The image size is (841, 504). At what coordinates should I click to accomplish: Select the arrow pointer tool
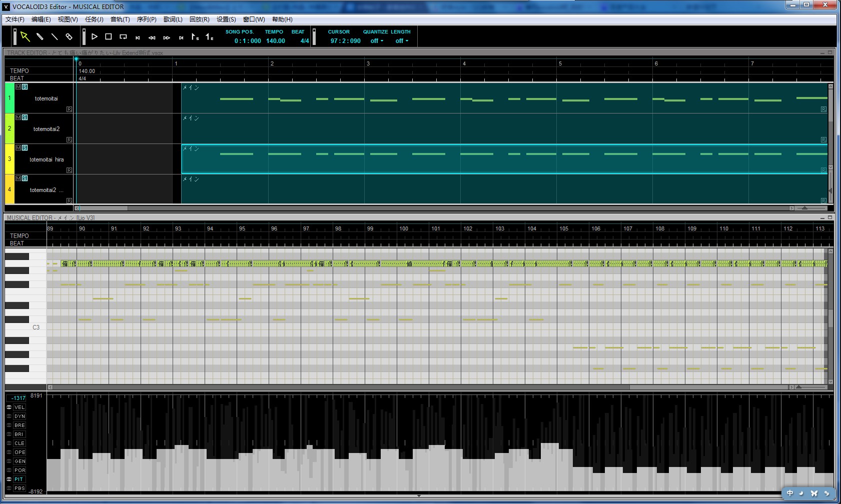pyautogui.click(x=25, y=36)
